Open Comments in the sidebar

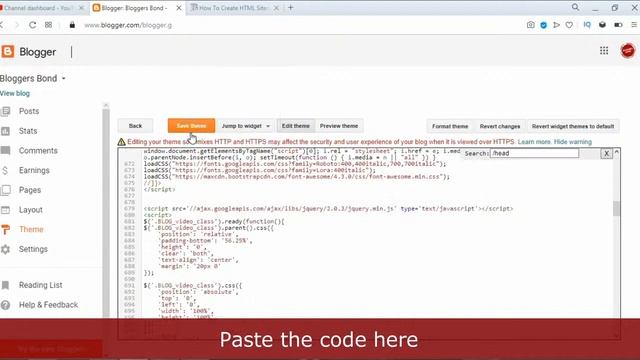[x=38, y=151]
